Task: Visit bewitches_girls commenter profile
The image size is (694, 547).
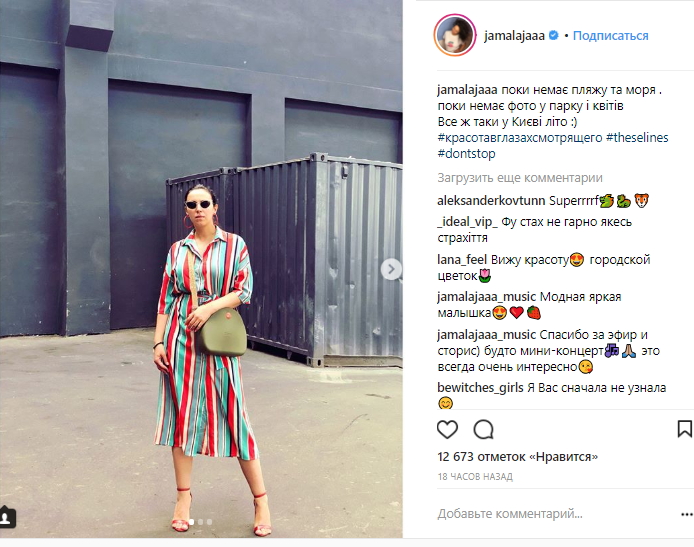Action: point(480,388)
